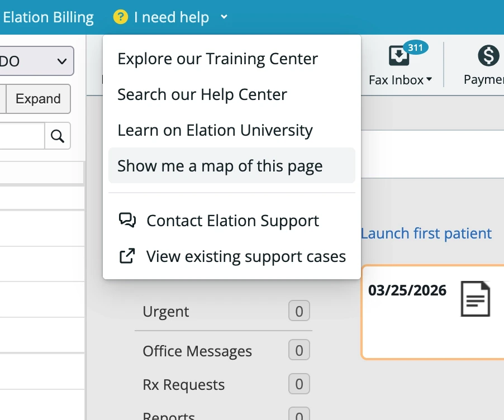Open Elation Billing in the top bar
The image size is (504, 420).
48,17
